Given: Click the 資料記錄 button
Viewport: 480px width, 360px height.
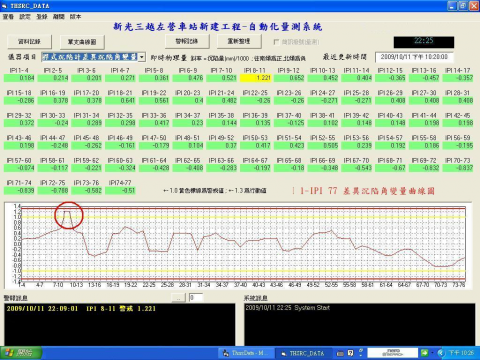Looking at the screenshot, I should click(29, 42).
